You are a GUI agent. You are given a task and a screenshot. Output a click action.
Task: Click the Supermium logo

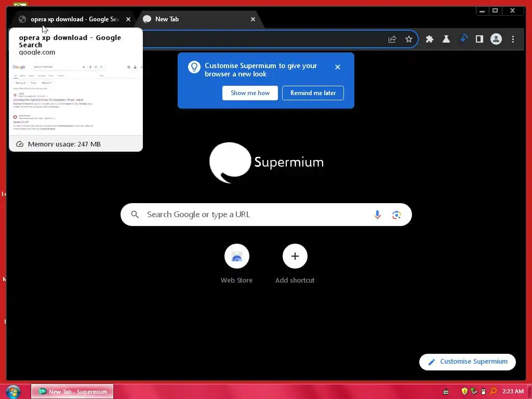(267, 163)
